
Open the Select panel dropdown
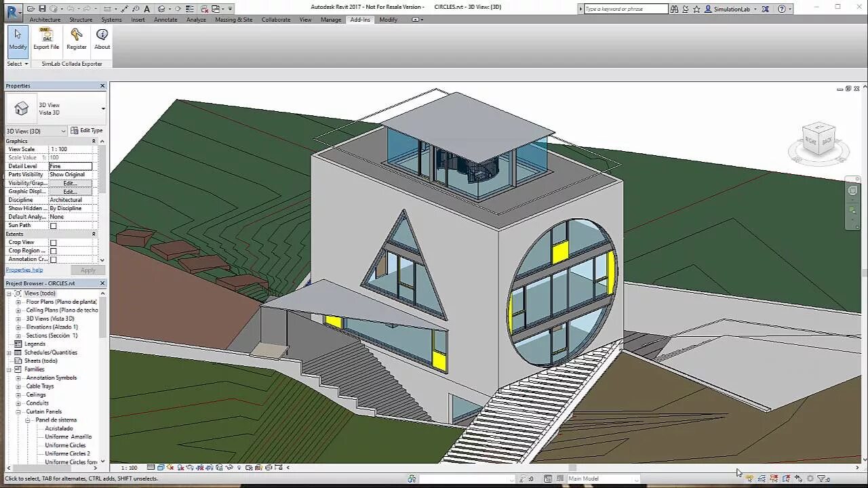[18, 64]
